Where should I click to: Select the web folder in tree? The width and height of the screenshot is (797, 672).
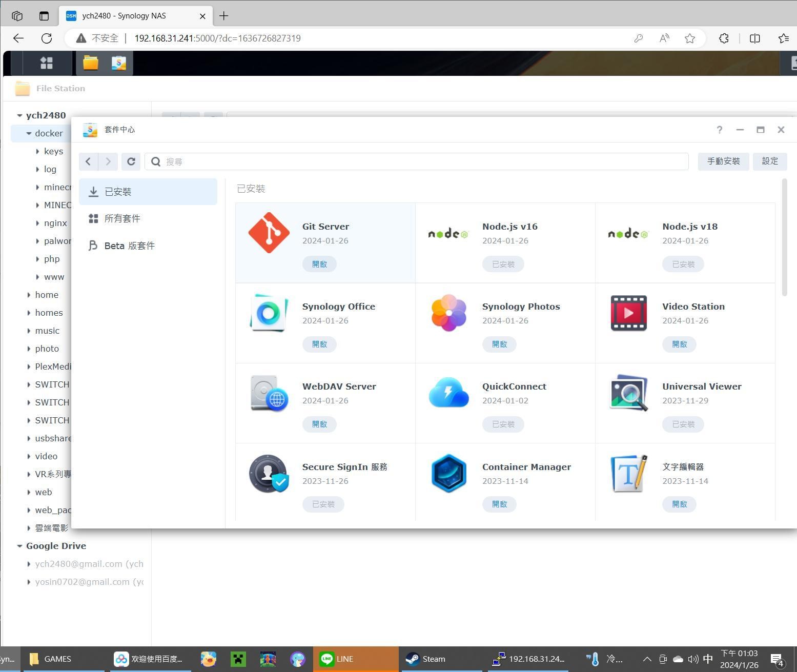click(x=43, y=492)
